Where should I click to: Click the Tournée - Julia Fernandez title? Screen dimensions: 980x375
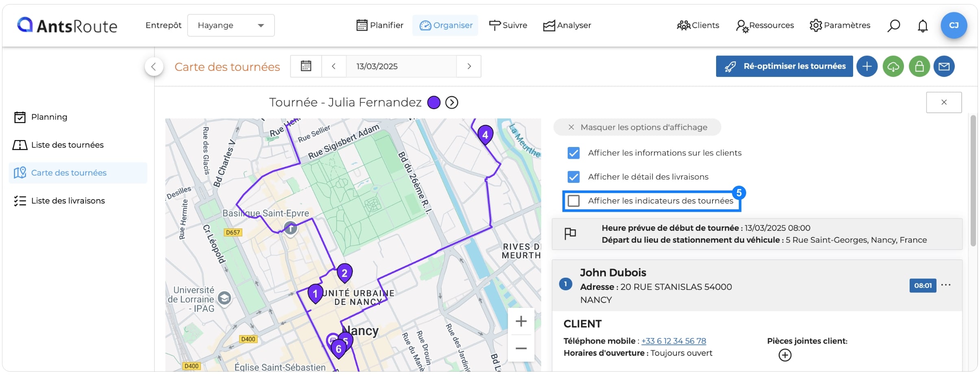click(x=345, y=102)
